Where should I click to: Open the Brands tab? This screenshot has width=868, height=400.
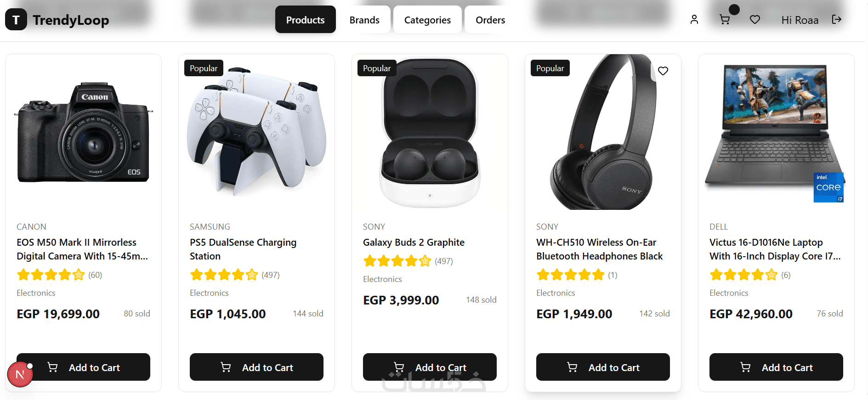364,20
